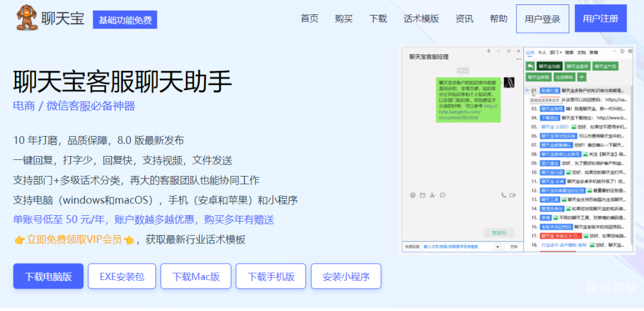Select script row 04 下载地址
This screenshot has width=644, height=311.
pos(579,118)
